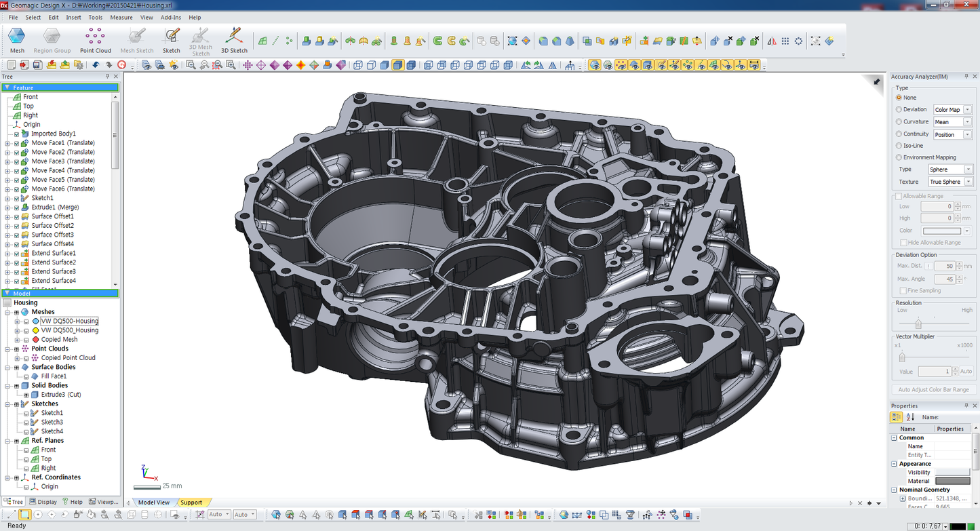Click Auto Adjust Color Bar Range button
The width and height of the screenshot is (980, 531).
pyautogui.click(x=933, y=390)
